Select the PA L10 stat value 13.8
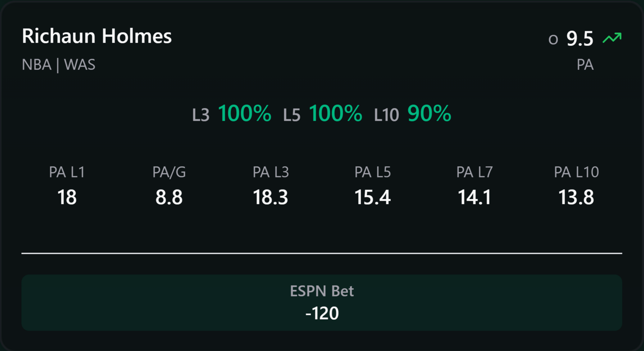The height and width of the screenshot is (351, 644). (576, 198)
